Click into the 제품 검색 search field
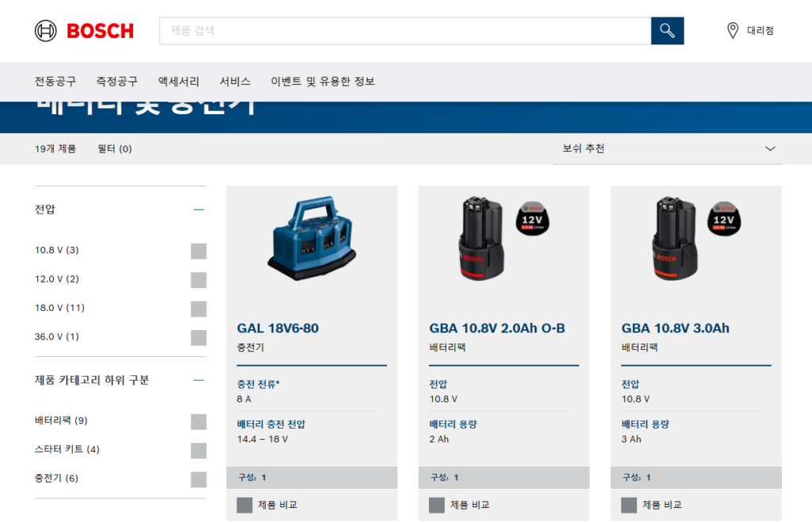The width and height of the screenshot is (812, 523). click(x=405, y=31)
